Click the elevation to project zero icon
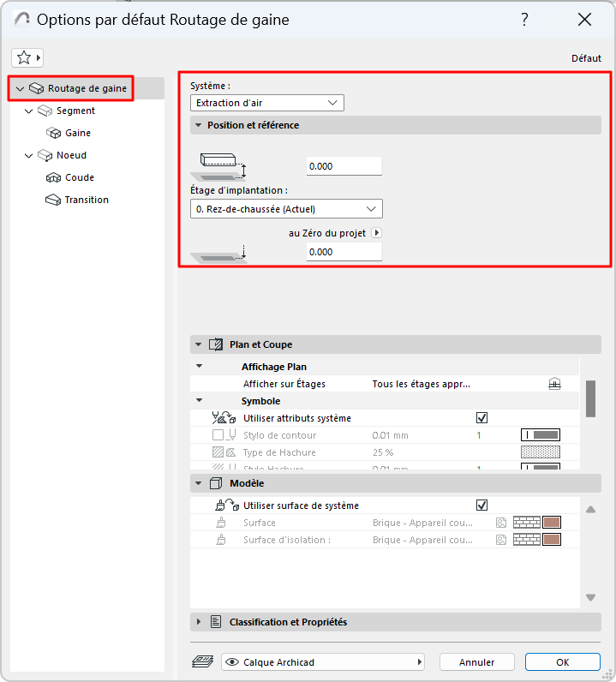The image size is (616, 682). (x=219, y=254)
